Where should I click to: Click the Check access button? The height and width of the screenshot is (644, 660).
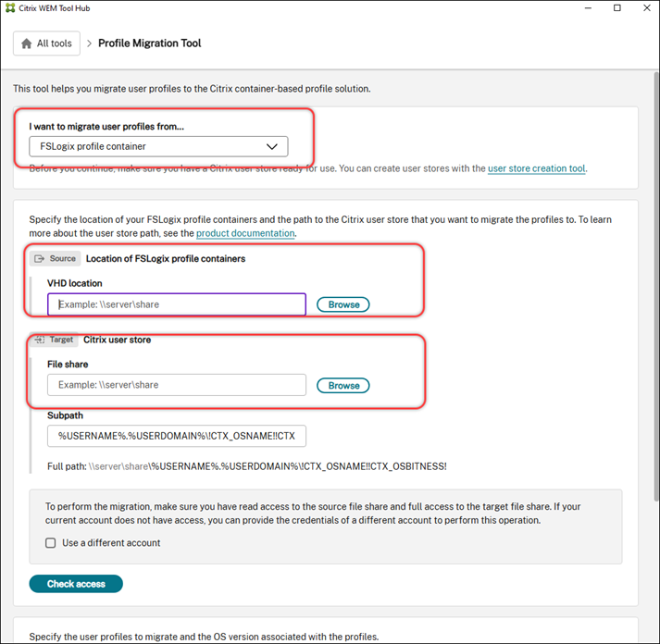76,584
